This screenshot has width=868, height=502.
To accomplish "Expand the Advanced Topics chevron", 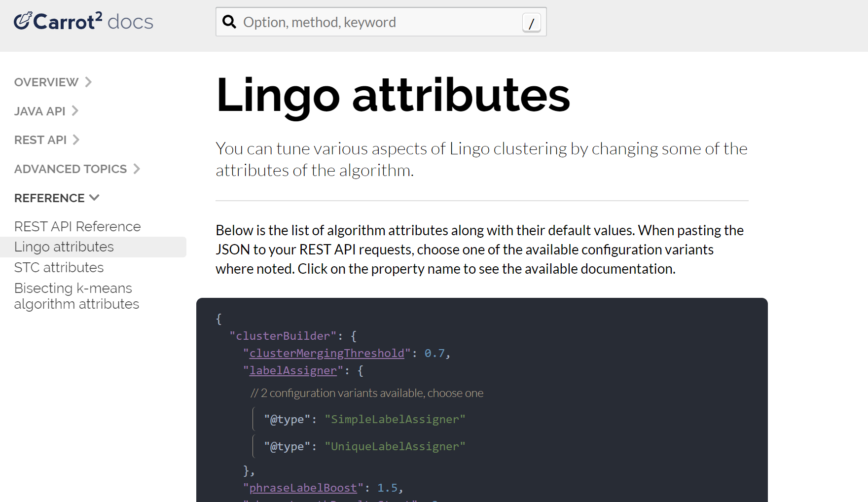I will [137, 169].
